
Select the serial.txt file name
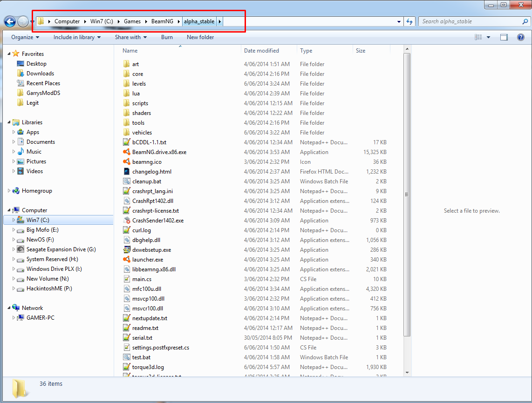coord(142,338)
